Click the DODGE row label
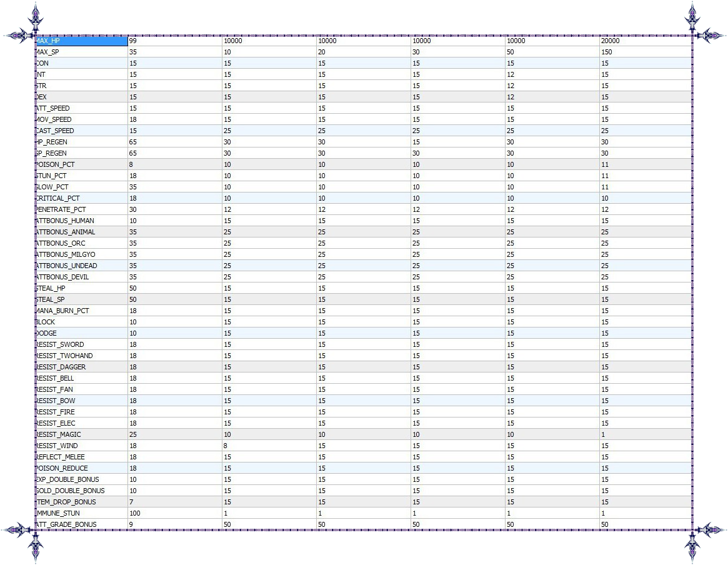Viewport: 728px width, 565px height. 46,333
